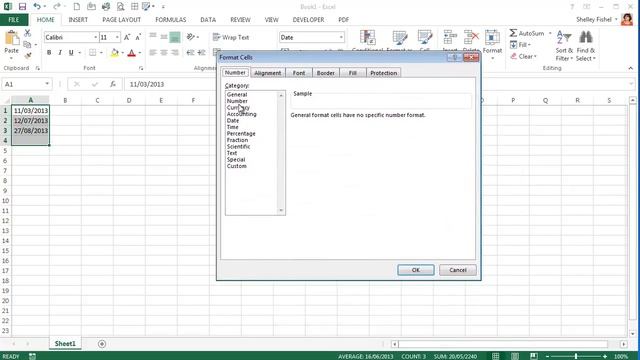
Task: Click Find & Select binoculars icon
Action: (x=586, y=38)
